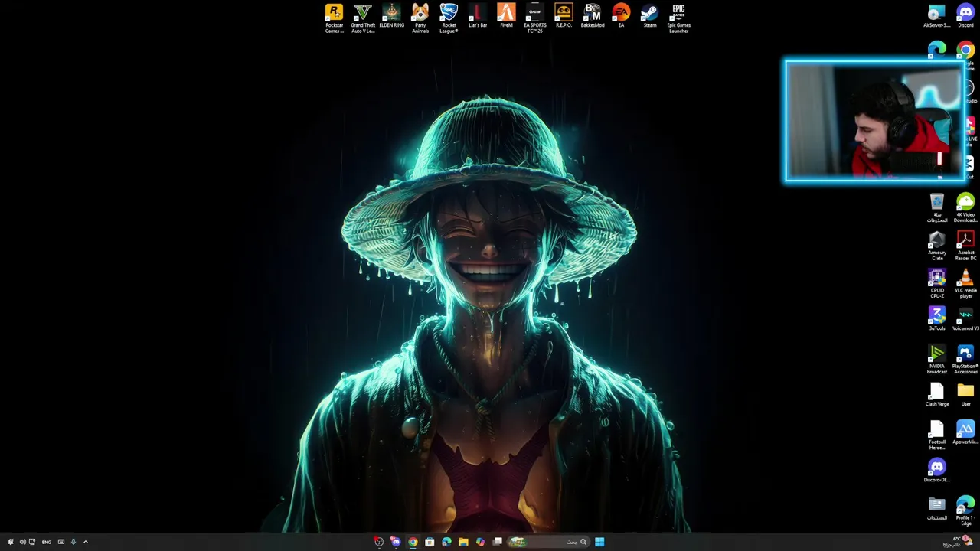The image size is (980, 551).
Task: Select the Clash Verge file icon
Action: coord(937,395)
